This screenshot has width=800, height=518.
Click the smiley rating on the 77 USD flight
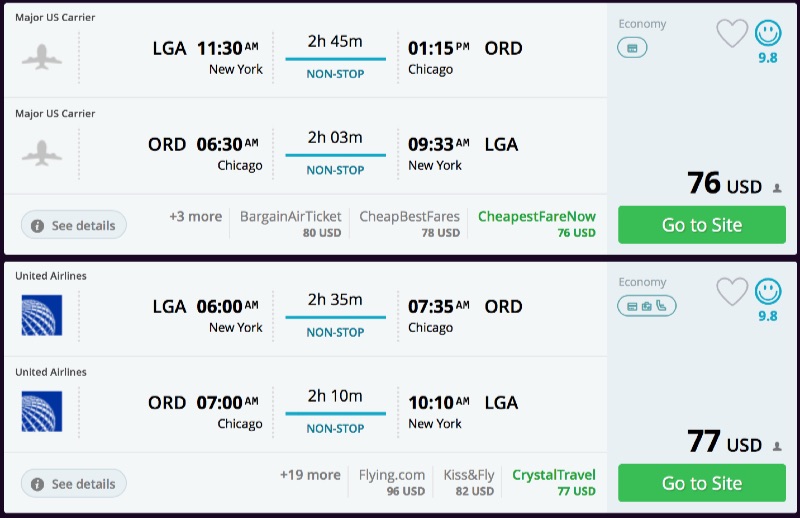pyautogui.click(x=768, y=292)
